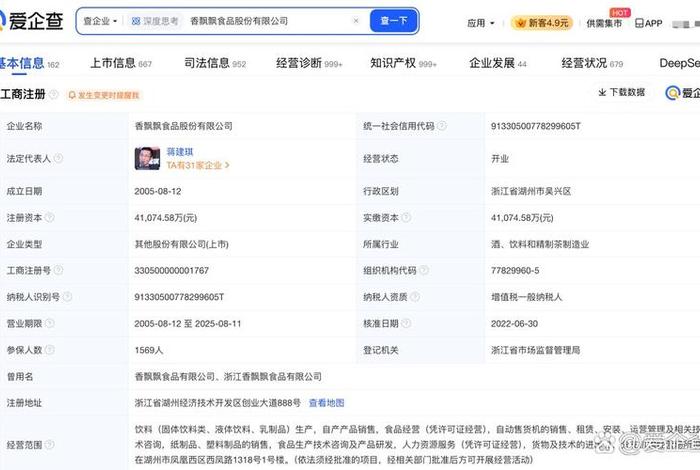
Task: Switch to the 上市信息 tab
Action: [x=121, y=63]
